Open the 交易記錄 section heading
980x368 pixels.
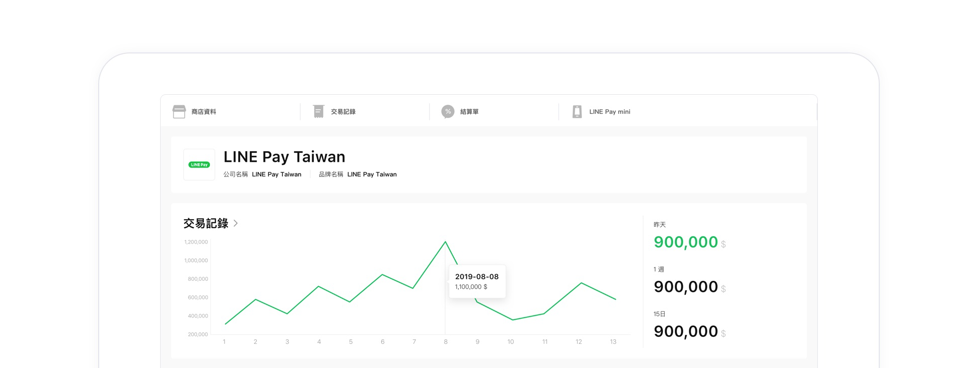tap(206, 223)
